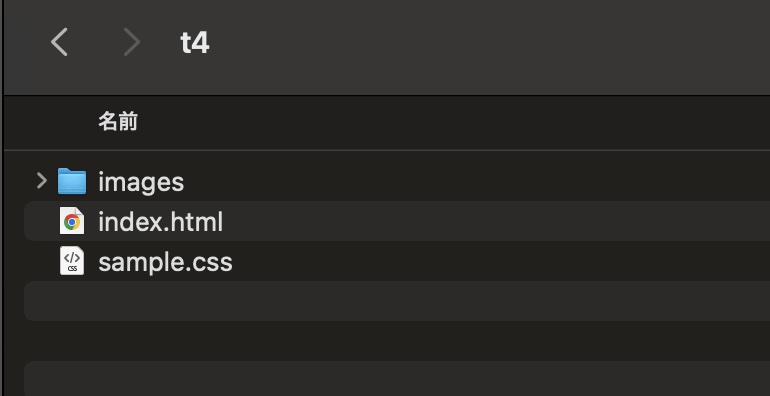Click blank space in the sample.css row
770x396 pixels.
click(x=501, y=261)
